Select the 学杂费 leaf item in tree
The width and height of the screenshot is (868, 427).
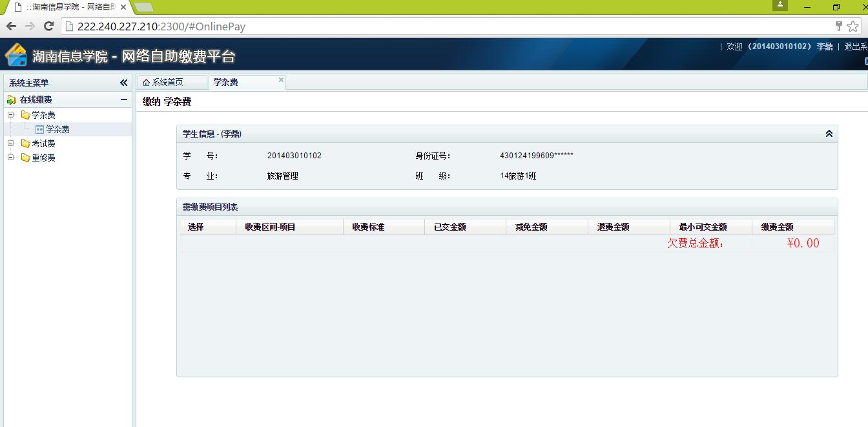click(x=57, y=129)
